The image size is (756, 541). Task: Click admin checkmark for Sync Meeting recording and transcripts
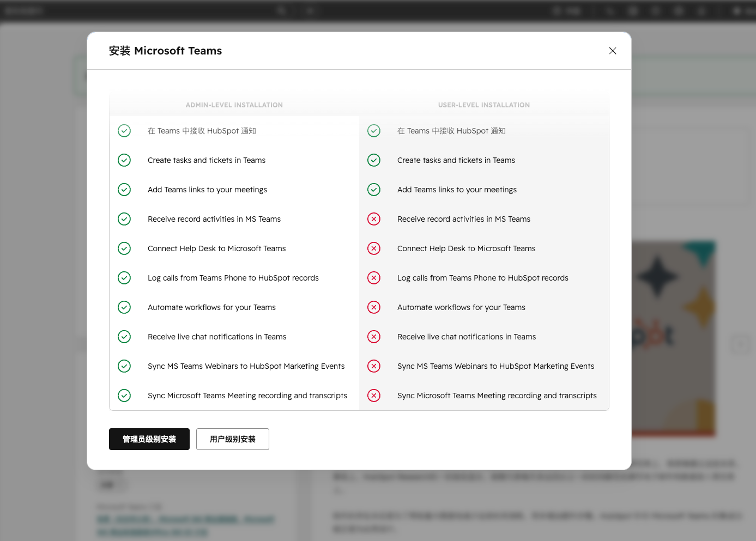point(124,396)
